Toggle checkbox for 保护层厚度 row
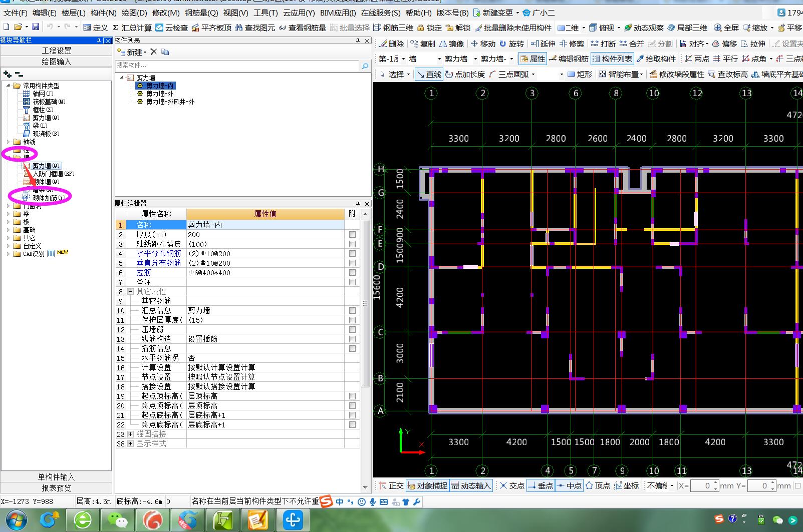803x532 pixels. point(352,320)
